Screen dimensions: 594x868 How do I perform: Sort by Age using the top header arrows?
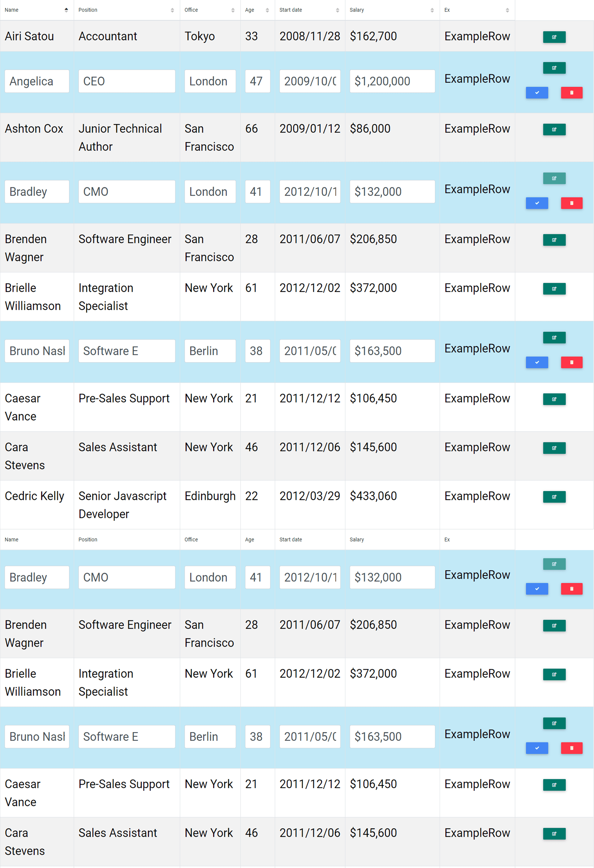click(267, 10)
